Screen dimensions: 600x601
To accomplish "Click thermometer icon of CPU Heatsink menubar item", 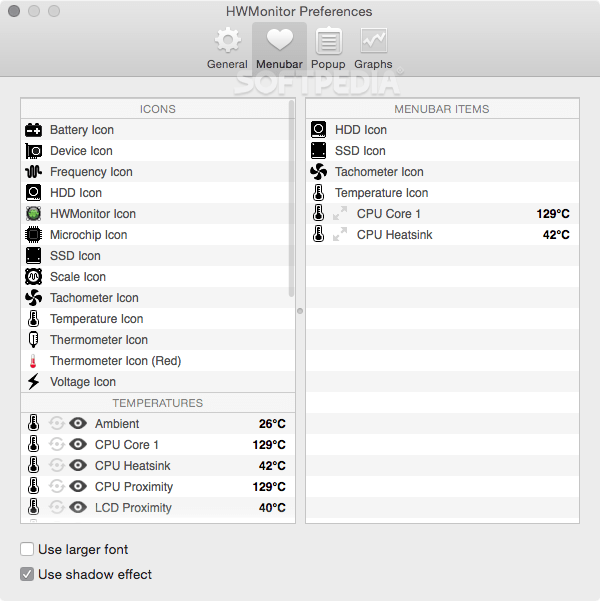I will tap(318, 235).
